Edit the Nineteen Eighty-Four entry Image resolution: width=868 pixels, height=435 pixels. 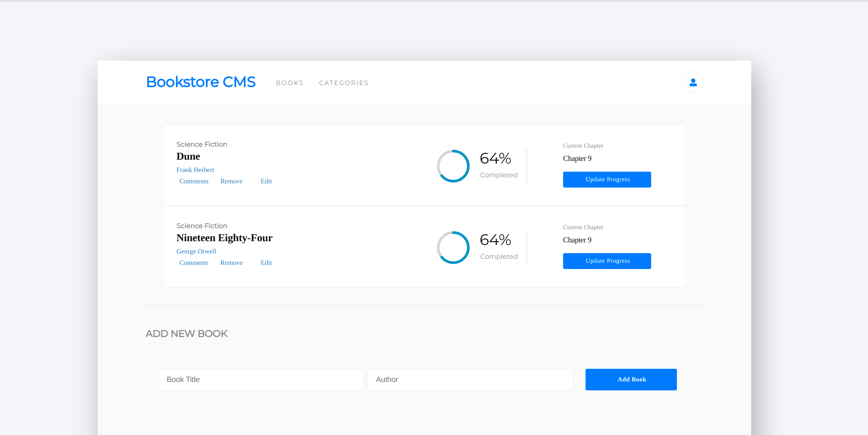click(266, 263)
